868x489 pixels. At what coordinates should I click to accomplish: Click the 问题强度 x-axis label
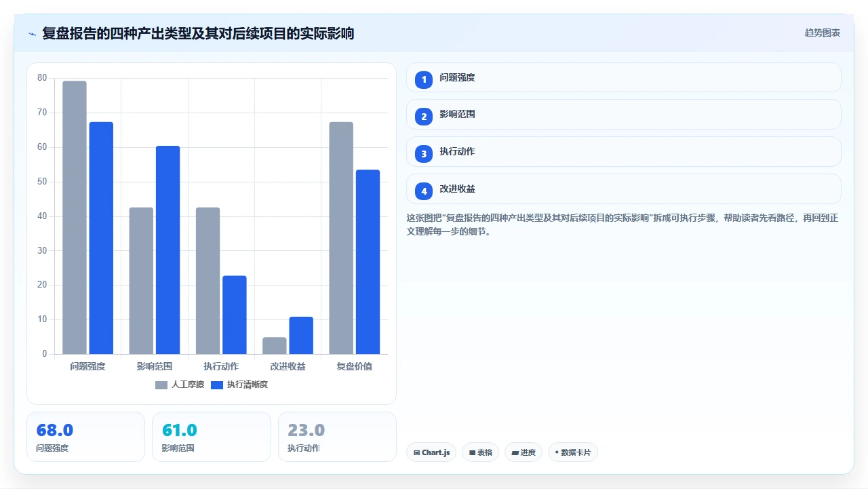pyautogui.click(x=87, y=367)
